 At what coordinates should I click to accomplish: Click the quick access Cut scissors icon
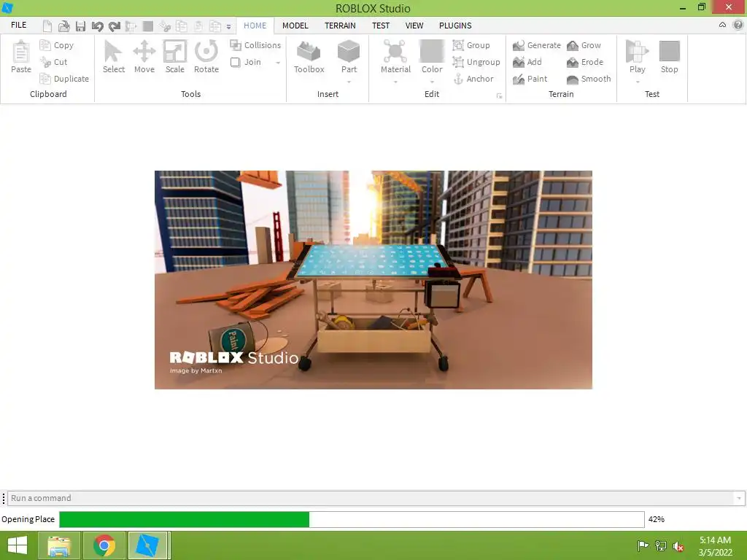[165, 26]
